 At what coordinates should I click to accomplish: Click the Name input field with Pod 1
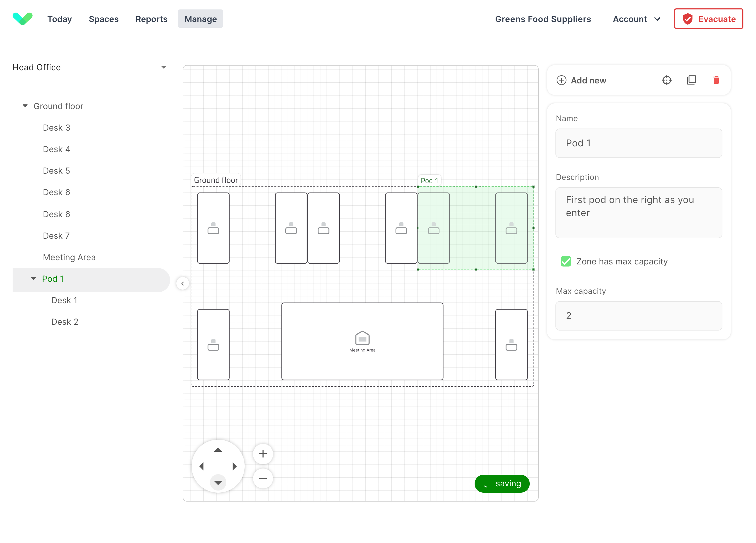(x=639, y=143)
